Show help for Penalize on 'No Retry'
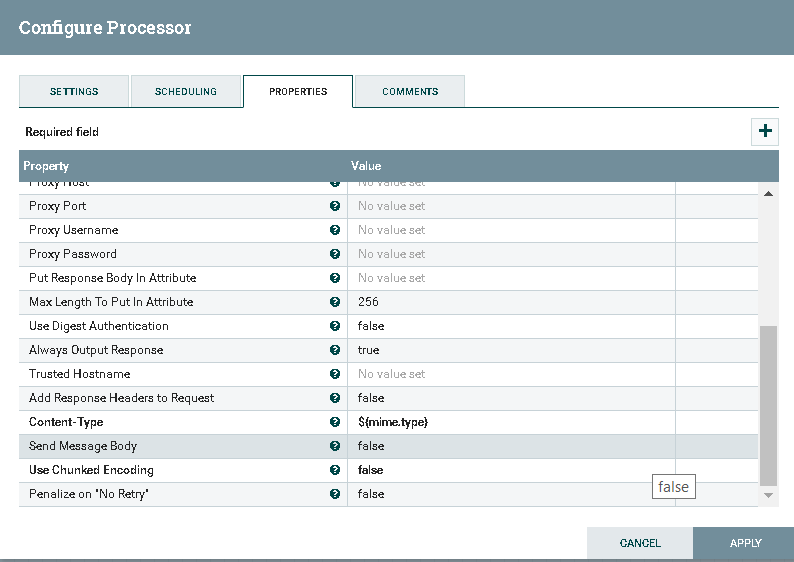The width and height of the screenshot is (794, 562). [x=335, y=494]
